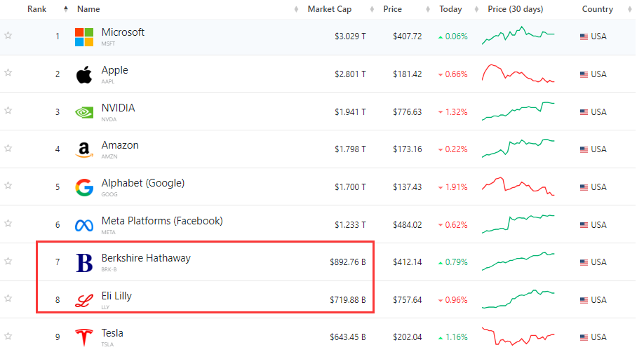Open the Alphabet (Google) company link
This screenshot has width=644, height=352.
point(142,183)
